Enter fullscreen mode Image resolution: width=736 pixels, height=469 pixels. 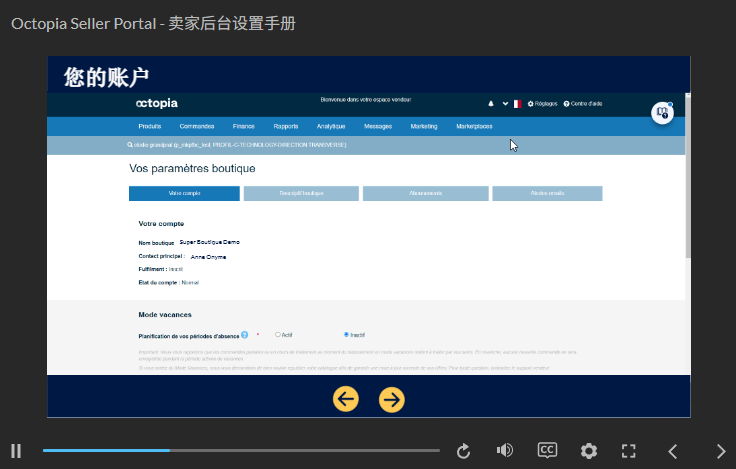coord(629,451)
